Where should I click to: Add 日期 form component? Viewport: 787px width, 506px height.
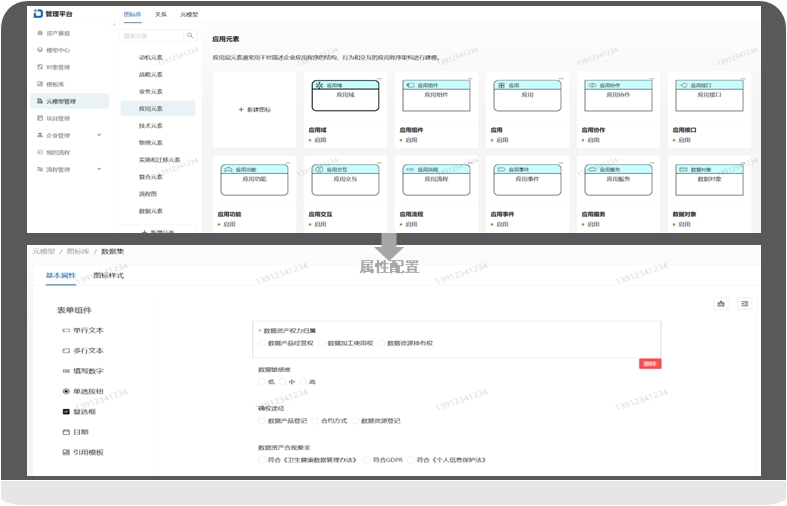click(x=75, y=432)
